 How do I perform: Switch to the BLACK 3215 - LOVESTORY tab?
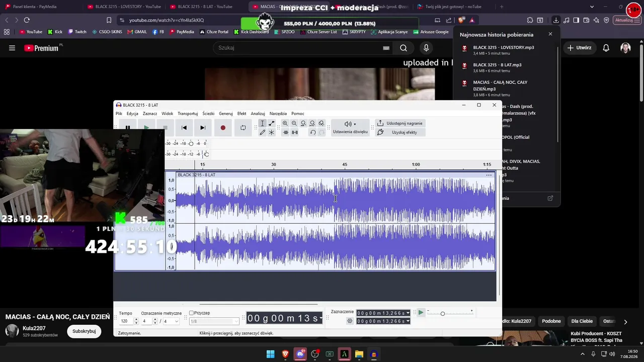(x=124, y=7)
